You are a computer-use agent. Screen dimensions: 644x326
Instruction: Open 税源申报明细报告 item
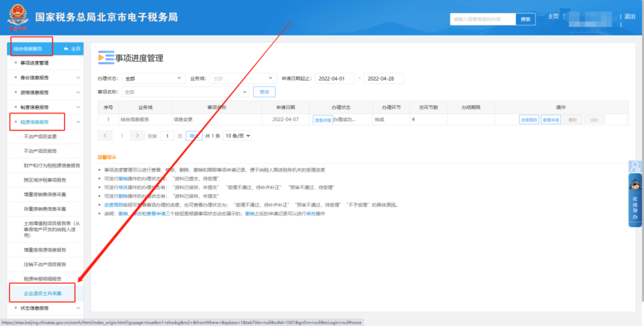point(43,279)
